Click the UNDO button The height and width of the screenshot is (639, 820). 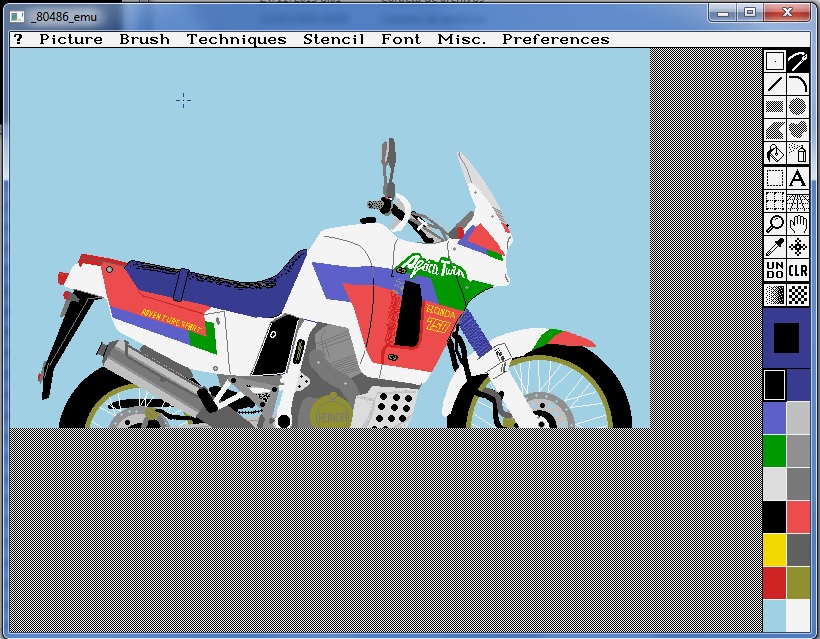pos(775,270)
